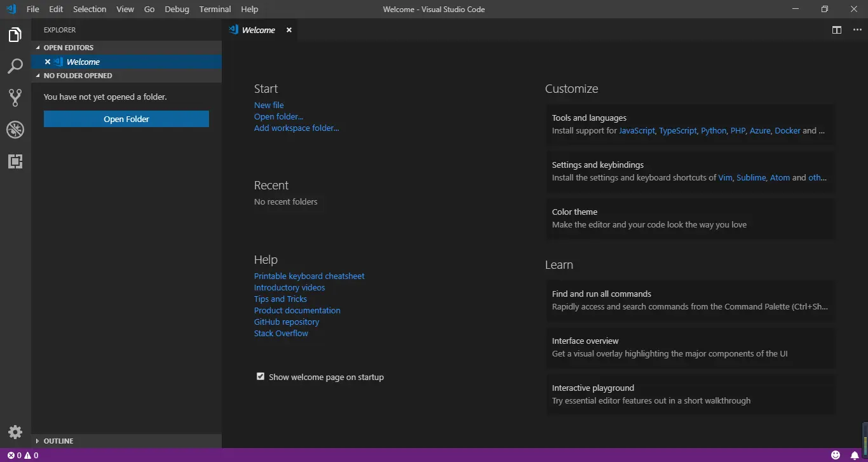The image size is (868, 462).
Task: Click the Open Folder button
Action: [126, 119]
